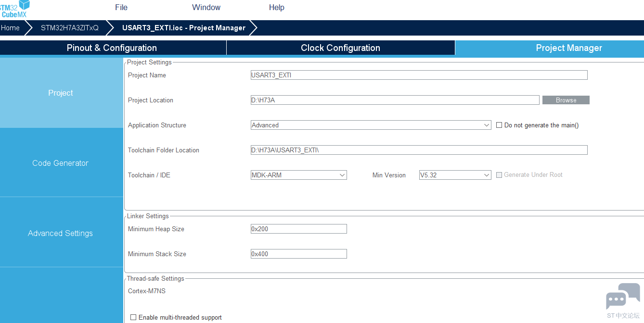644x323 pixels.
Task: Click the Project Name label
Action: (x=147, y=75)
